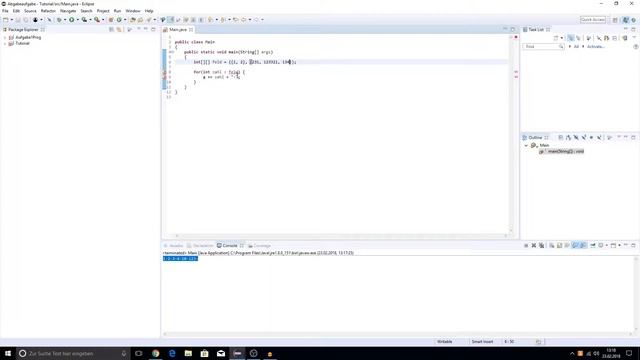Toggle the Scroll Lock icon in Console toolbar

[x=559, y=245]
